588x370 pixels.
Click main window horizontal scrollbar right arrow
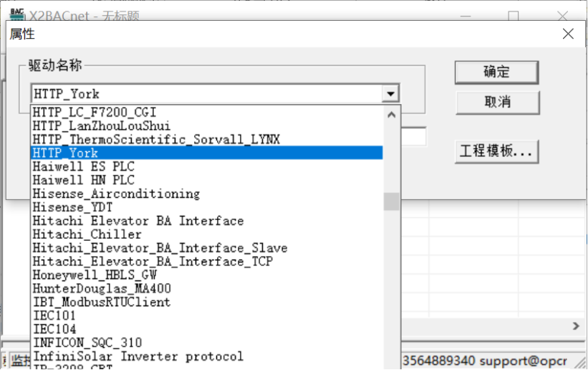pos(576,326)
